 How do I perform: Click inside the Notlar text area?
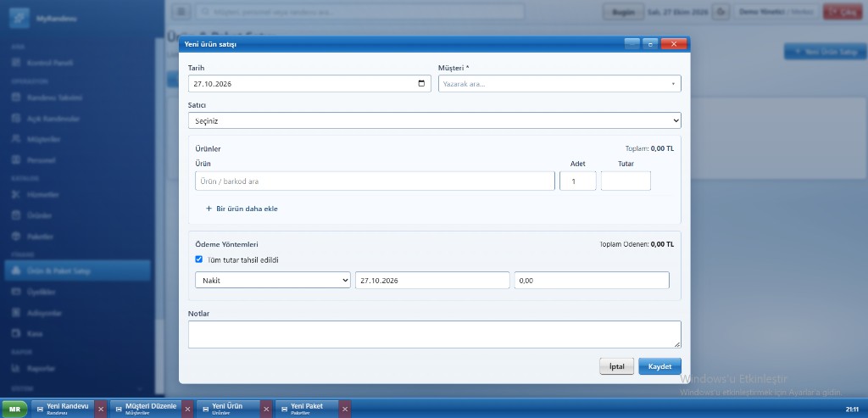[x=434, y=334]
